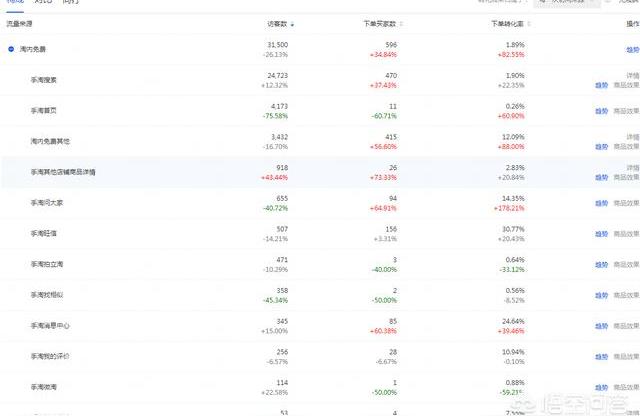The width and height of the screenshot is (640, 416).
Task: Switch to the second tab at top
Action: click(43, 2)
